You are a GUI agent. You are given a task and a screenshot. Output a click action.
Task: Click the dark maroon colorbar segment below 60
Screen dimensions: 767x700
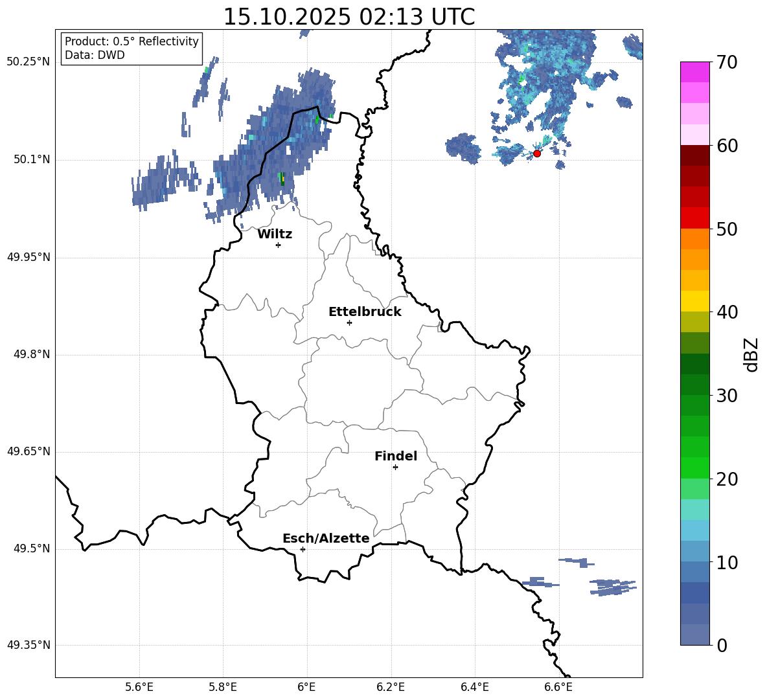coord(695,155)
